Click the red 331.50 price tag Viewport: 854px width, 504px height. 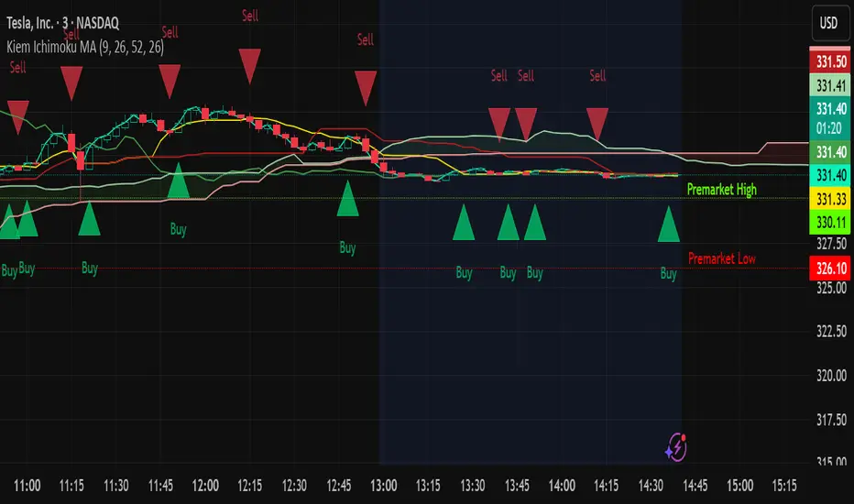831,61
